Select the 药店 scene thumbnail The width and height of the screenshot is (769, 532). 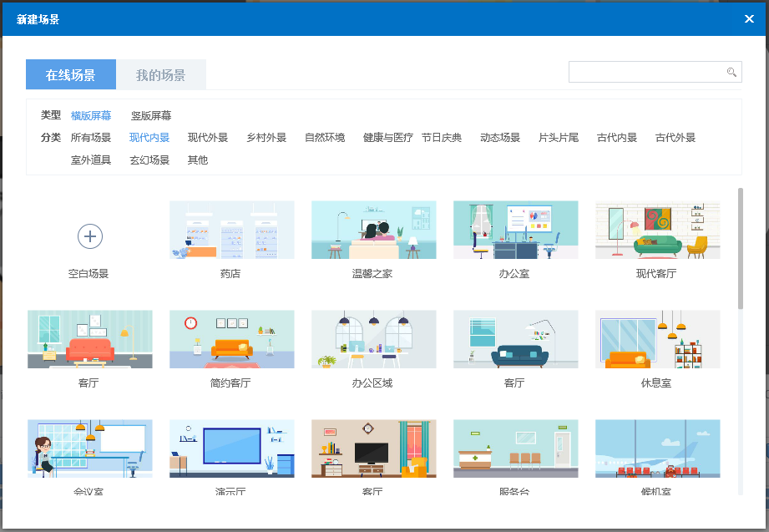coord(232,230)
